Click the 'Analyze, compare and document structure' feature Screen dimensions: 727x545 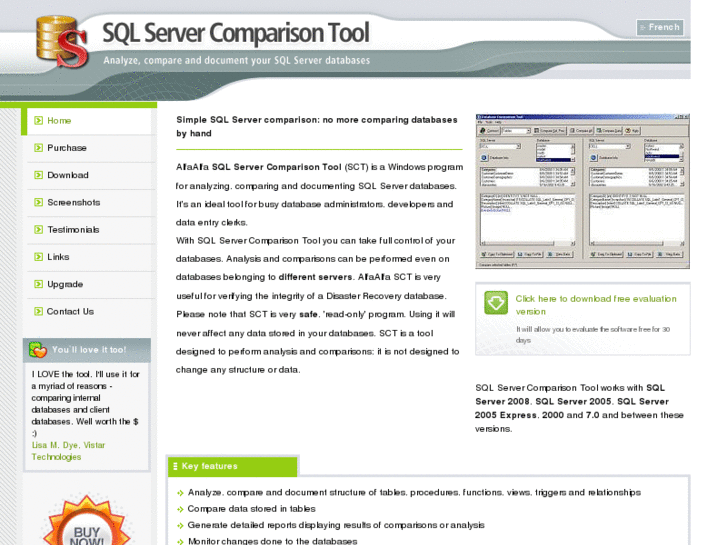[414, 493]
